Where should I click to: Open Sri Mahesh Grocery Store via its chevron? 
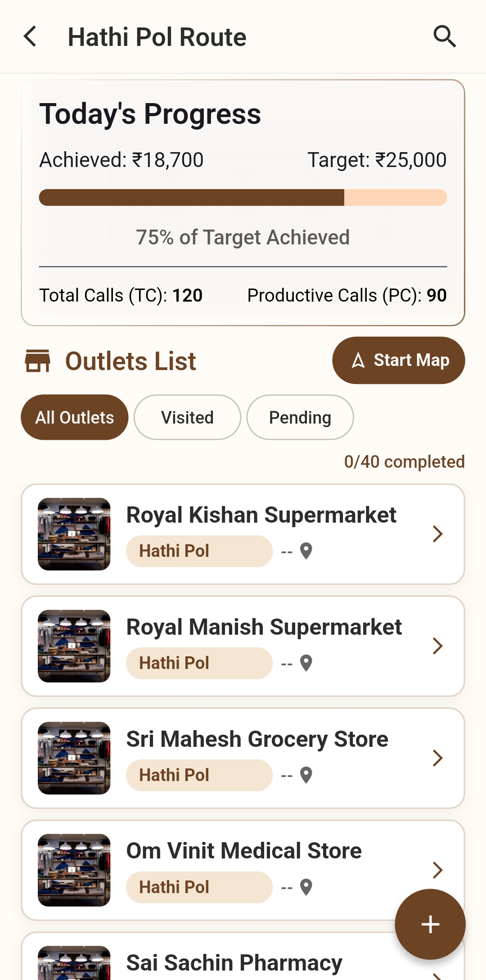(x=437, y=758)
